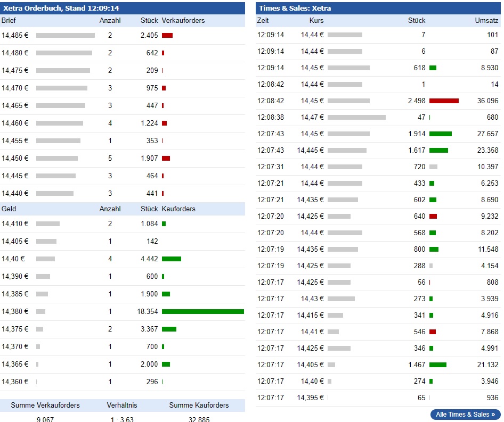The width and height of the screenshot is (504, 422).
Task: Click the Brief column header
Action: click(x=9, y=20)
